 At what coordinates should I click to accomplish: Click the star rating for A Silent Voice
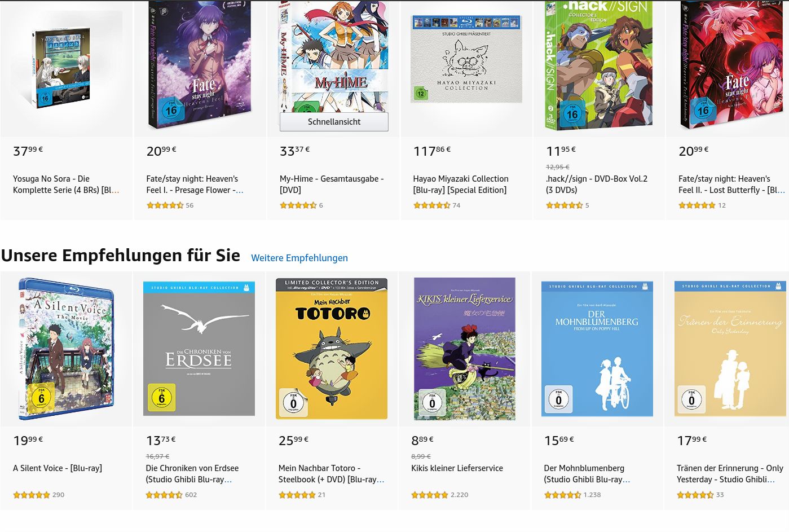(x=32, y=495)
